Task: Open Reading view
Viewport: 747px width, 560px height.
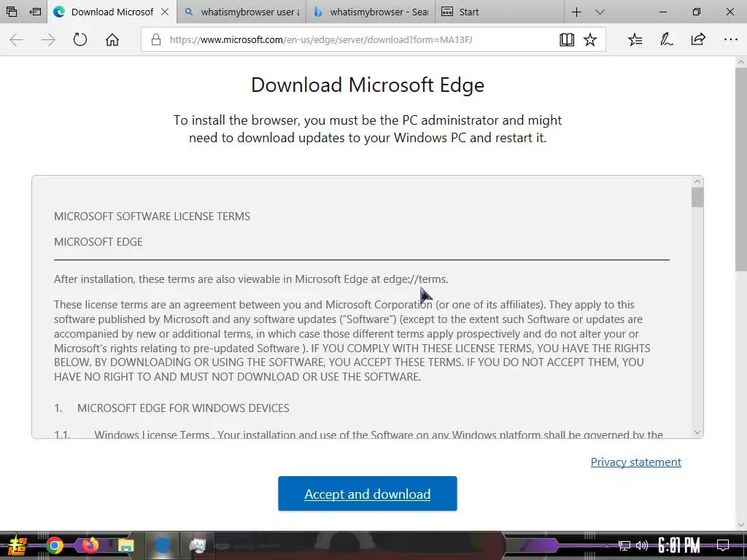Action: coord(566,39)
